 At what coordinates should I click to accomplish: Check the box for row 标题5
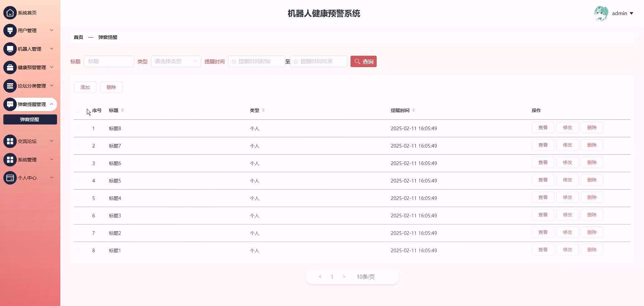78,181
